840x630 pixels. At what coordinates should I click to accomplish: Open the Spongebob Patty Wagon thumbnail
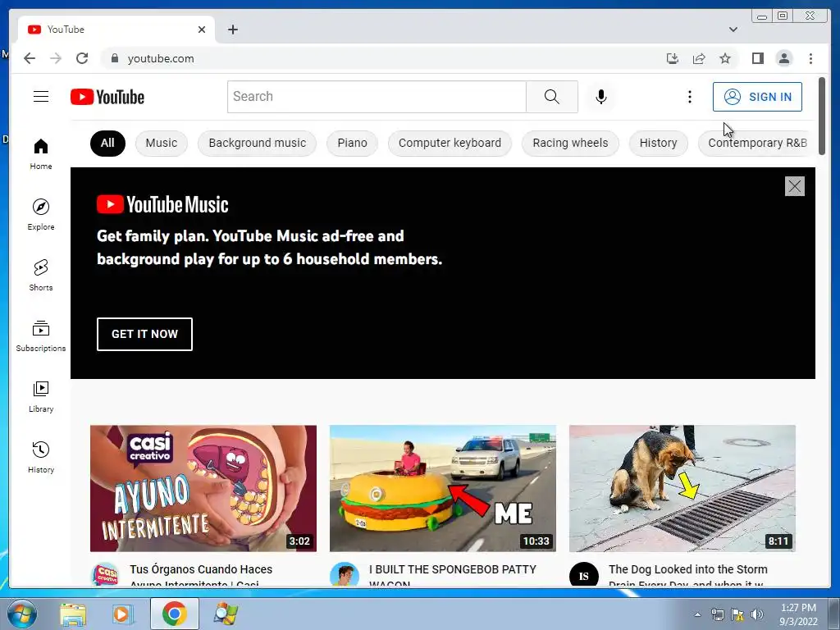[x=442, y=488]
